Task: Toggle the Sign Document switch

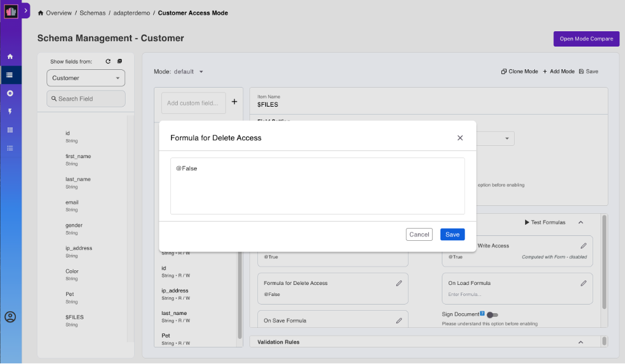Action: pos(492,315)
